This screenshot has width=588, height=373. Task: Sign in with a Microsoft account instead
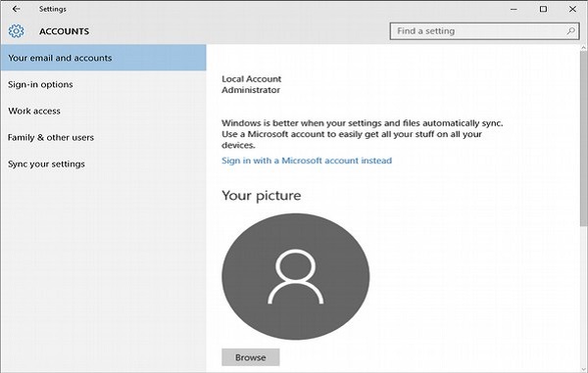coord(307,161)
